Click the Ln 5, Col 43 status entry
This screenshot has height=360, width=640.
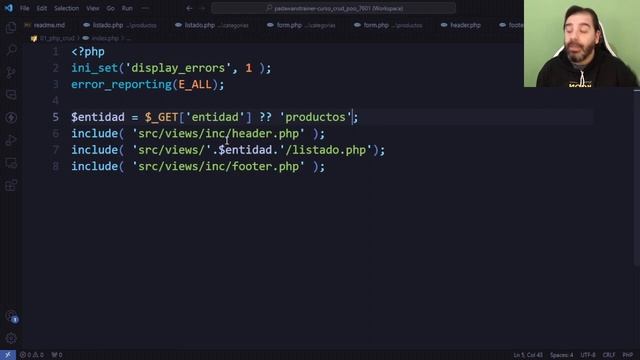pos(528,355)
